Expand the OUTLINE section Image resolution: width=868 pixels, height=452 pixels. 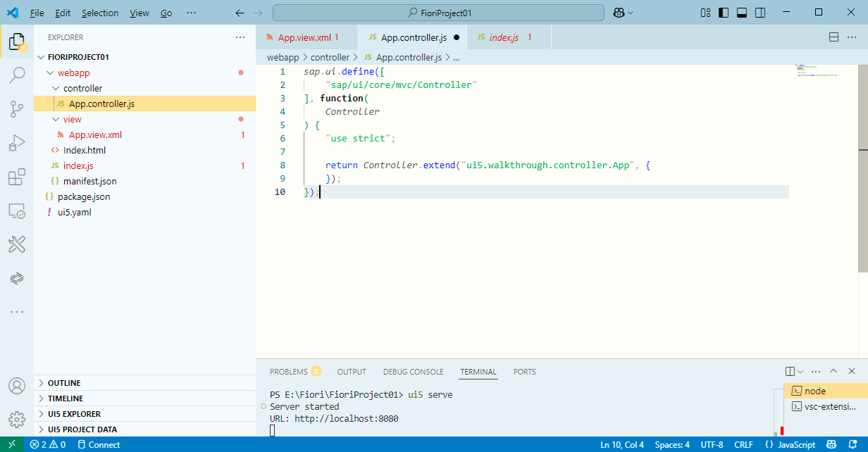tap(144, 383)
